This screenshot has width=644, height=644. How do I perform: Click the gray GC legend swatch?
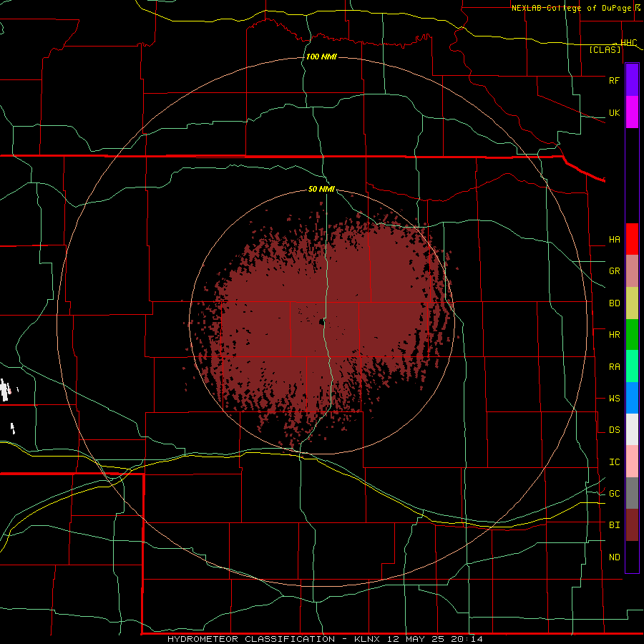pyautogui.click(x=632, y=493)
